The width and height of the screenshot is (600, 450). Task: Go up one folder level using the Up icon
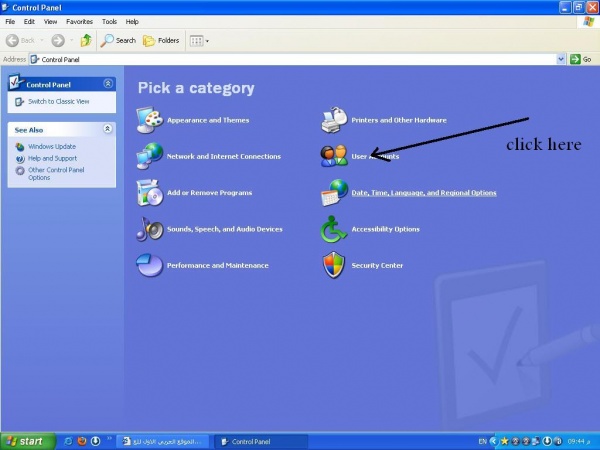tap(86, 40)
